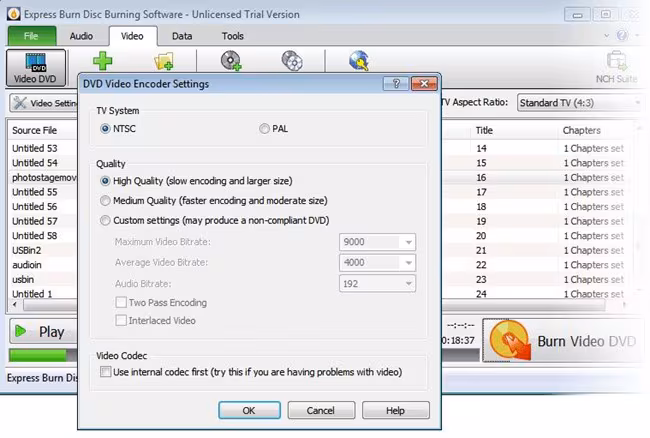
Task: Click title number 22 cell
Action: click(x=481, y=265)
